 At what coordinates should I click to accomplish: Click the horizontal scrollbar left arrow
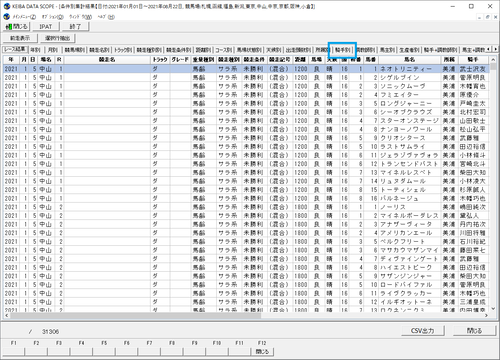click(7, 315)
